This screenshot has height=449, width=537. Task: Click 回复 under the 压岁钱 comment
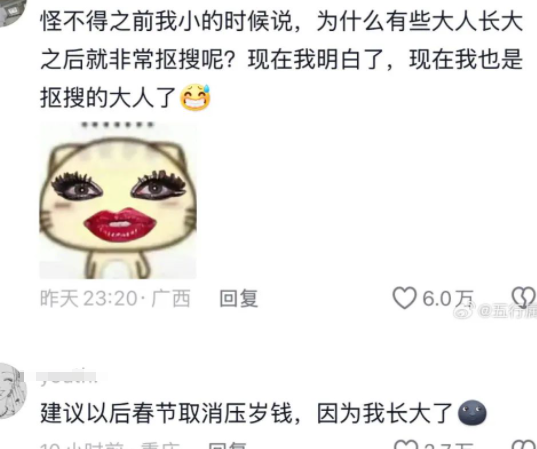coord(227,445)
